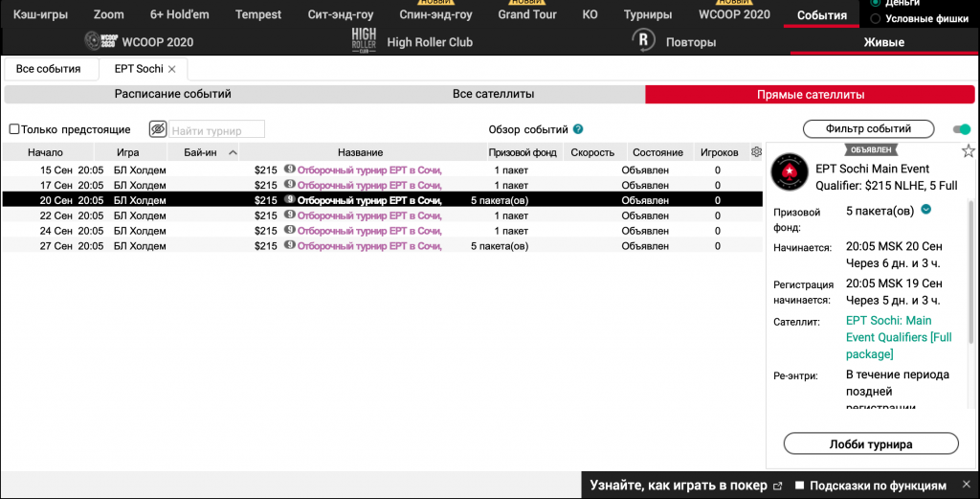The height and width of the screenshot is (499, 980).
Task: Expand the prize pool dropdown arrow
Action: coord(925,210)
